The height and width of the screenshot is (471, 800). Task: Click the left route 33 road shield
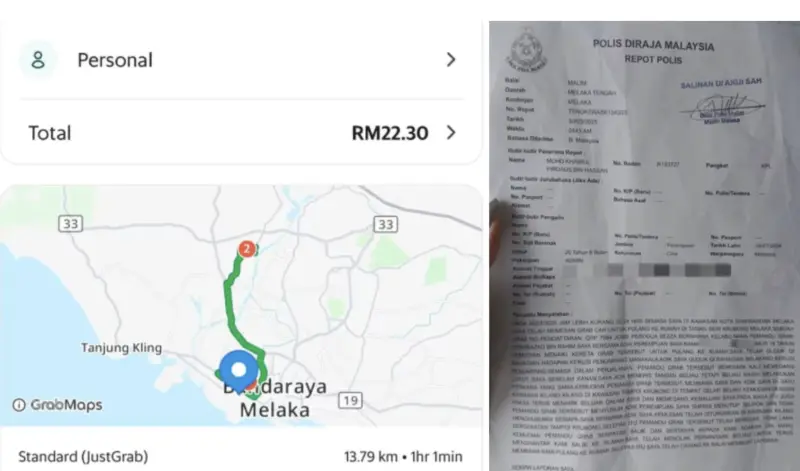coord(70,224)
